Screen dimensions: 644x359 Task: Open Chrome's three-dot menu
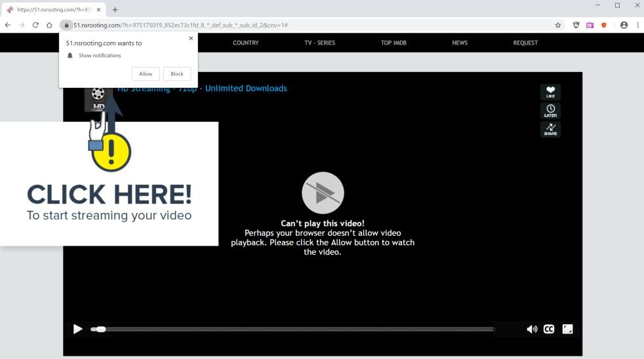(638, 25)
